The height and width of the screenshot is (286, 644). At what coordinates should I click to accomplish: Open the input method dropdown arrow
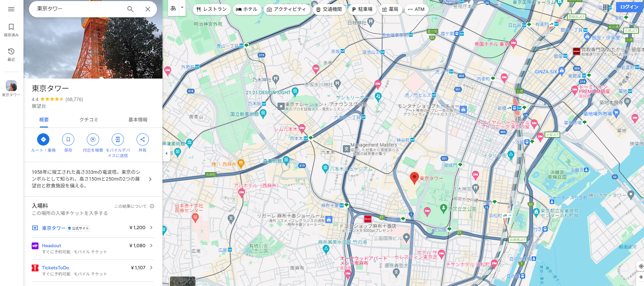[x=182, y=7]
